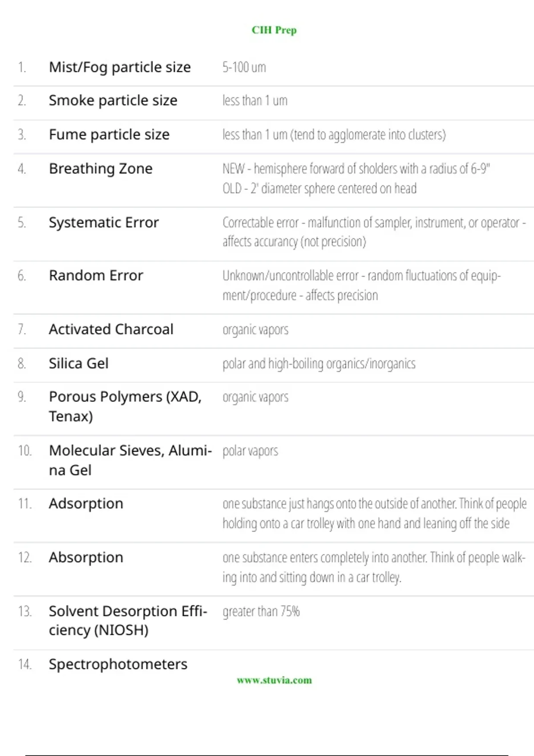Viewport: 534px width, 756px height.
Task: Click the CIH Prep header title
Action: coord(274,30)
